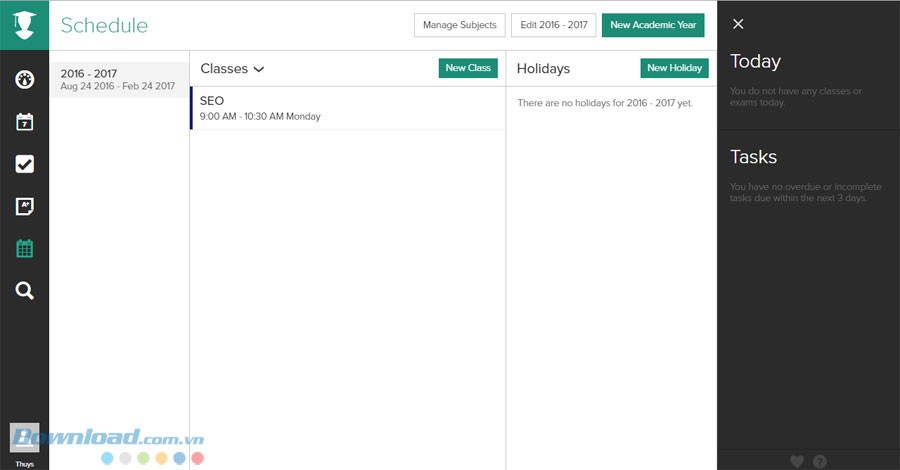Viewport: 900px width, 470px height.
Task: Click the heart icon in right panel
Action: 797,461
